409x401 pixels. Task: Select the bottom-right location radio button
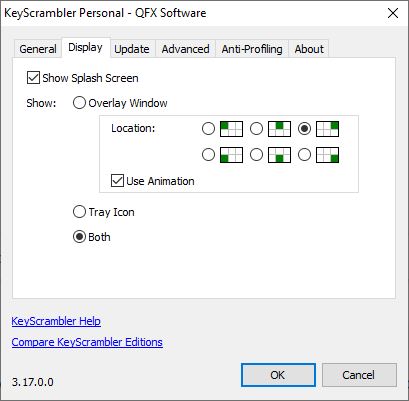pyautogui.click(x=304, y=155)
